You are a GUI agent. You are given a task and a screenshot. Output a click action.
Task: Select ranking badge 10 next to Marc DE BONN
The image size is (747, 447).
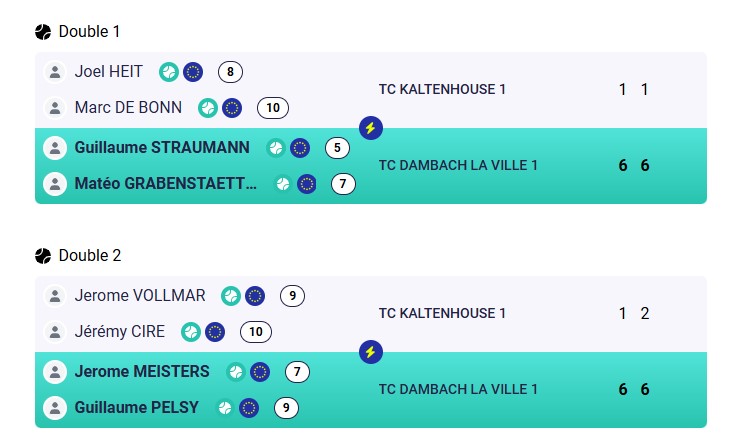pos(273,108)
